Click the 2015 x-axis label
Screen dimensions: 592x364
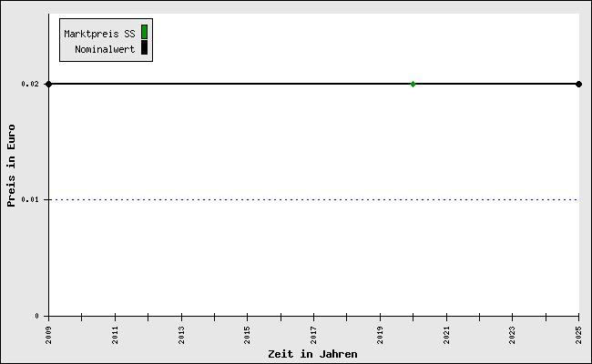(x=248, y=335)
